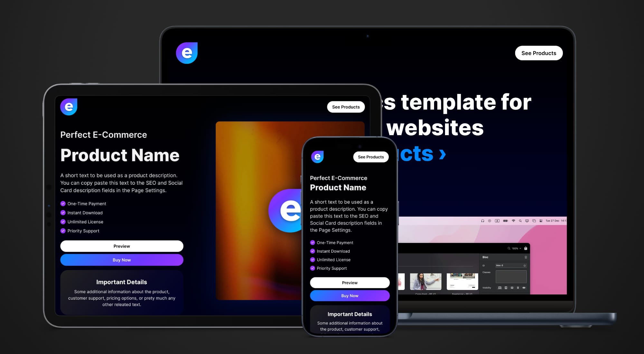Screen dimensions: 644x354
Task: Toggle Priority Support checkbox on tablet
Action: [x=63, y=231]
